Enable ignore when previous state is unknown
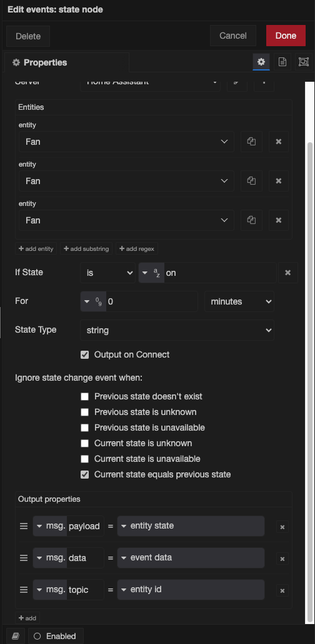This screenshot has width=315, height=644. 85,412
